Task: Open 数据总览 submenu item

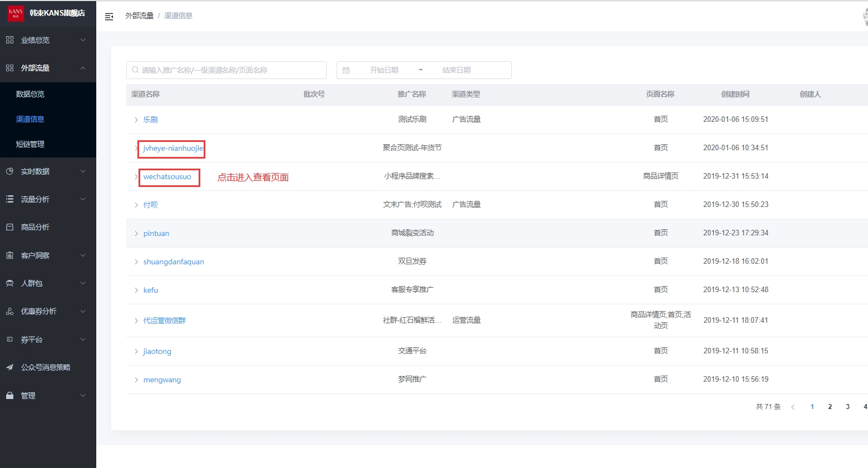Action: coord(31,94)
